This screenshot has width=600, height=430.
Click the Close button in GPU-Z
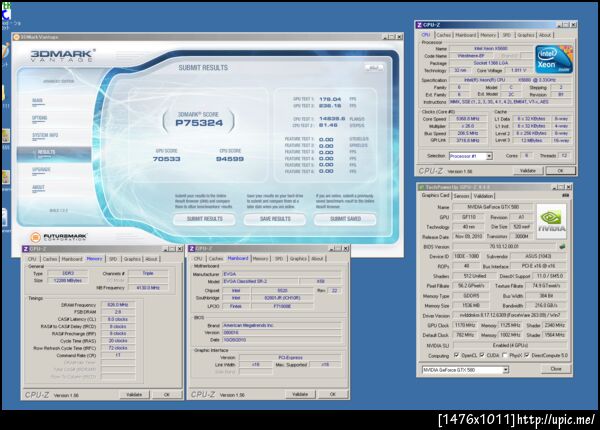(x=556, y=369)
